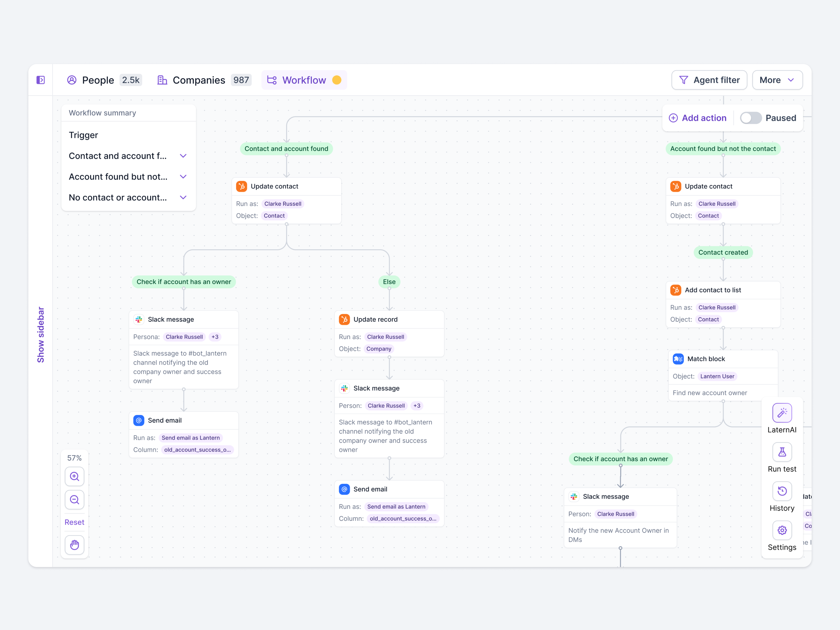Image resolution: width=840 pixels, height=630 pixels.
Task: Switch to the Companies tab
Action: (x=199, y=80)
